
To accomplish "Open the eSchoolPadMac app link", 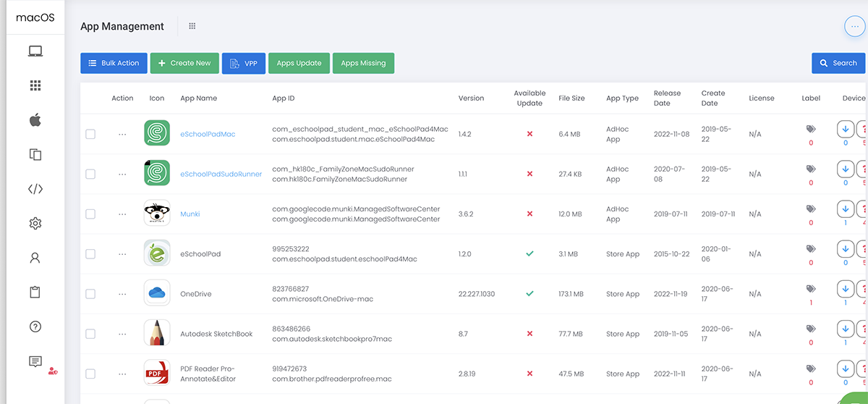I will [208, 134].
